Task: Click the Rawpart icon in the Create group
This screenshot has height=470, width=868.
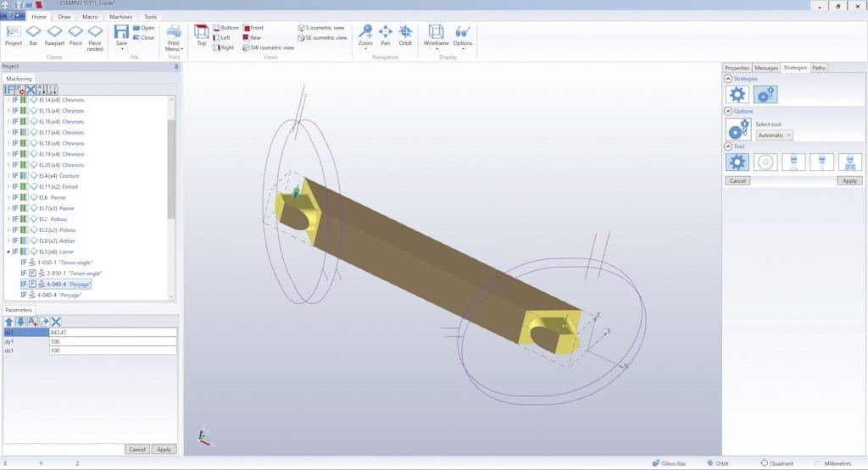Action: (54, 35)
